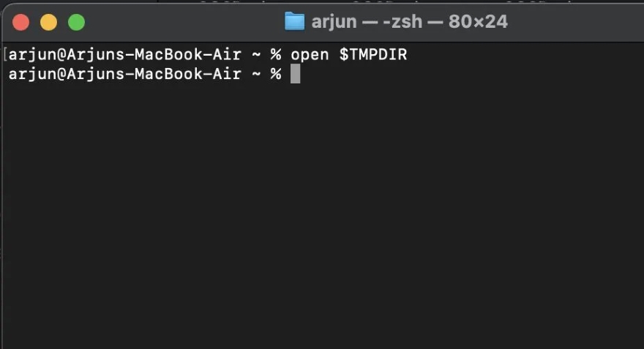The width and height of the screenshot is (644, 349).
Task: Click the hostname on the second prompt line
Action: [154, 74]
